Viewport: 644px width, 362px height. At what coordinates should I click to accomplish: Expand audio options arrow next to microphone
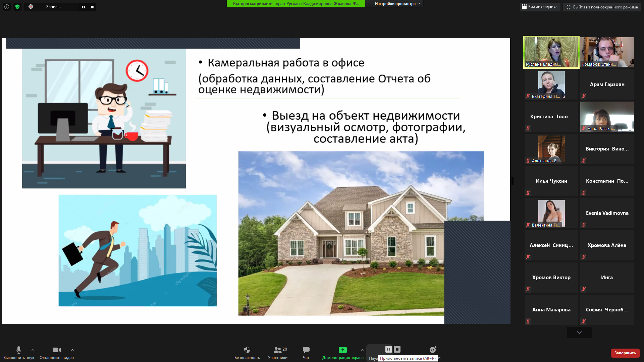tap(33, 350)
